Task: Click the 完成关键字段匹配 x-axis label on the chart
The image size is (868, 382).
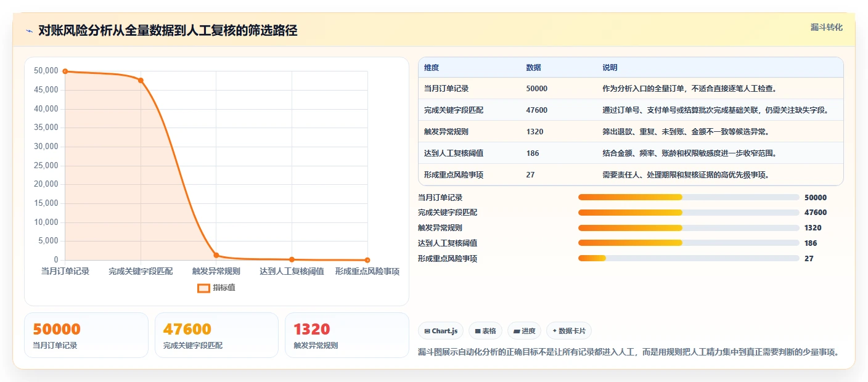Action: 141,271
